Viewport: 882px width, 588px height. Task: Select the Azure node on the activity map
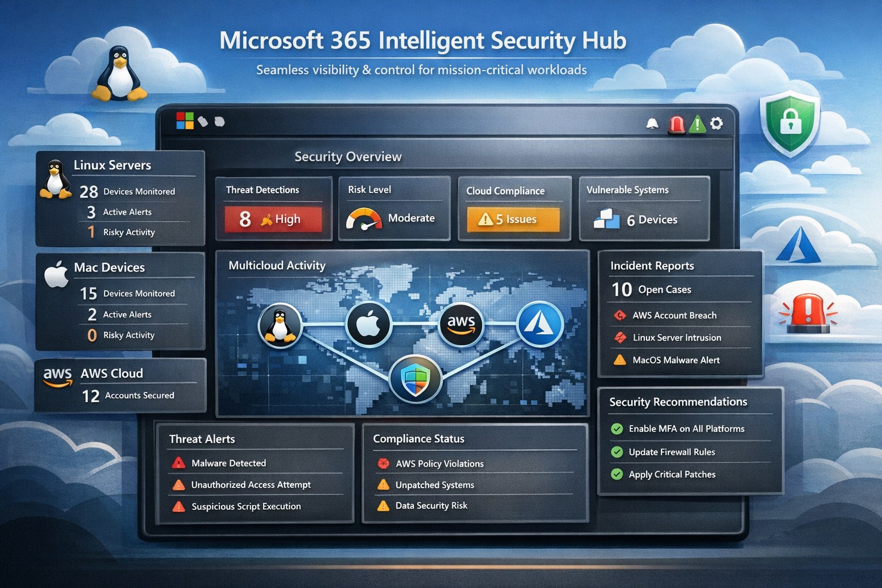[540, 325]
